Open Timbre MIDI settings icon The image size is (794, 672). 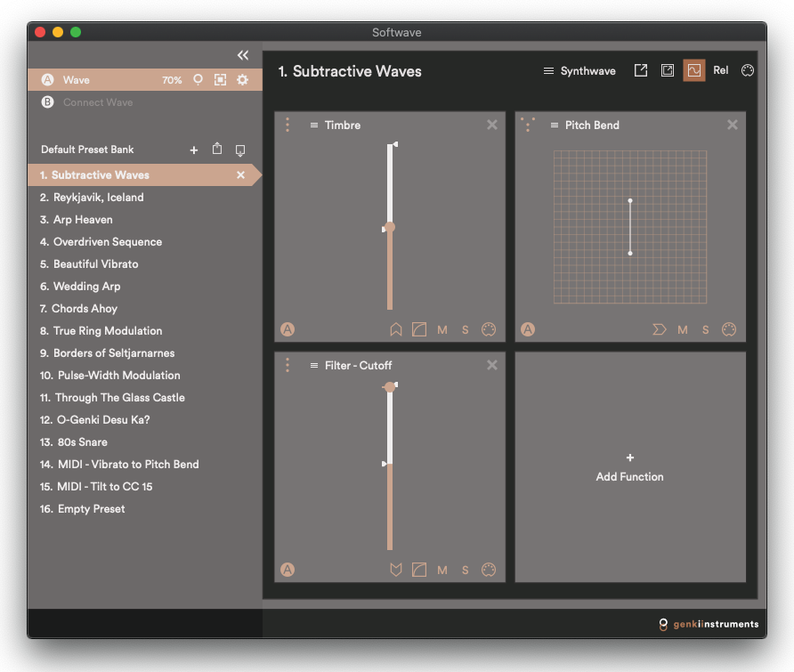(x=489, y=329)
